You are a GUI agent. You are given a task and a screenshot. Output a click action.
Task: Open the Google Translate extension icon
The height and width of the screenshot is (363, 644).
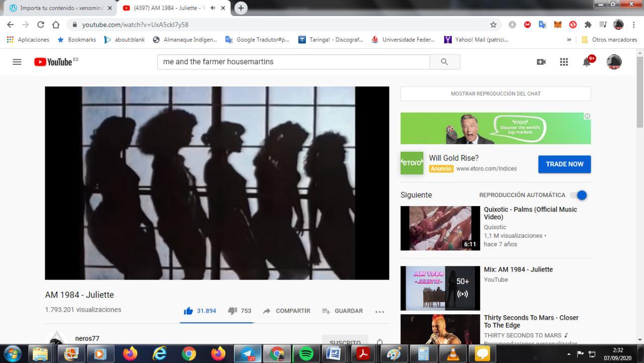(542, 25)
